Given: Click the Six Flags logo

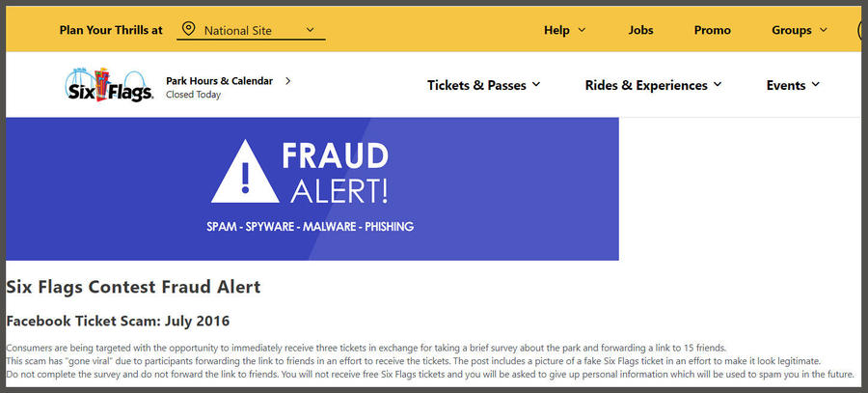Looking at the screenshot, I should click(109, 85).
